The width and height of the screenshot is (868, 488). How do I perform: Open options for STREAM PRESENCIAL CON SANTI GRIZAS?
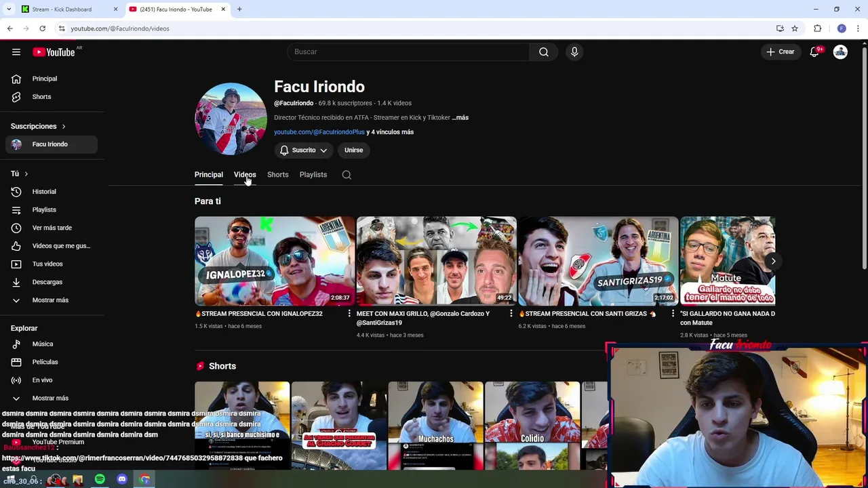click(x=673, y=314)
